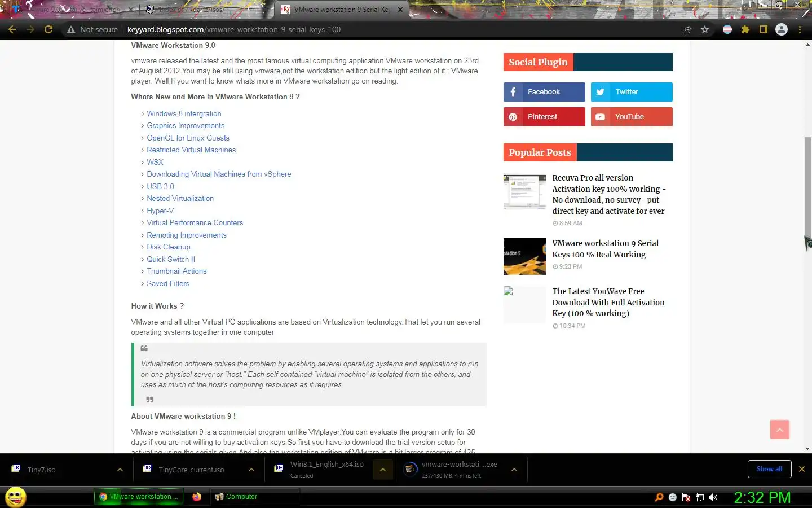Image resolution: width=812 pixels, height=508 pixels.
Task: Close the VMware workstation 9 tab
Action: pos(400,10)
